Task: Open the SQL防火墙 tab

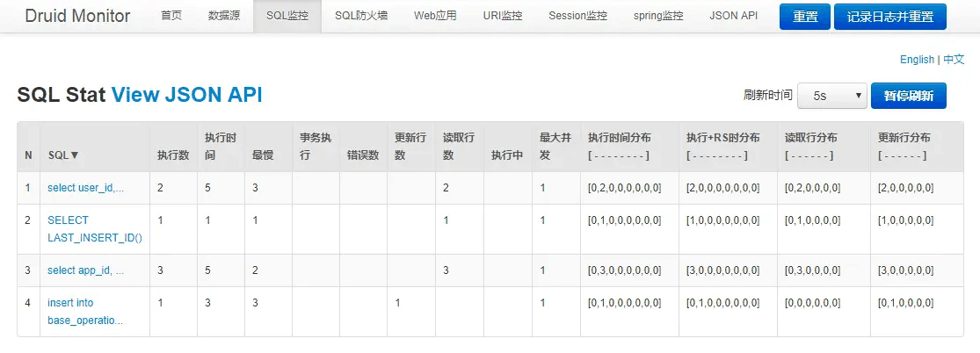Action: (x=360, y=16)
